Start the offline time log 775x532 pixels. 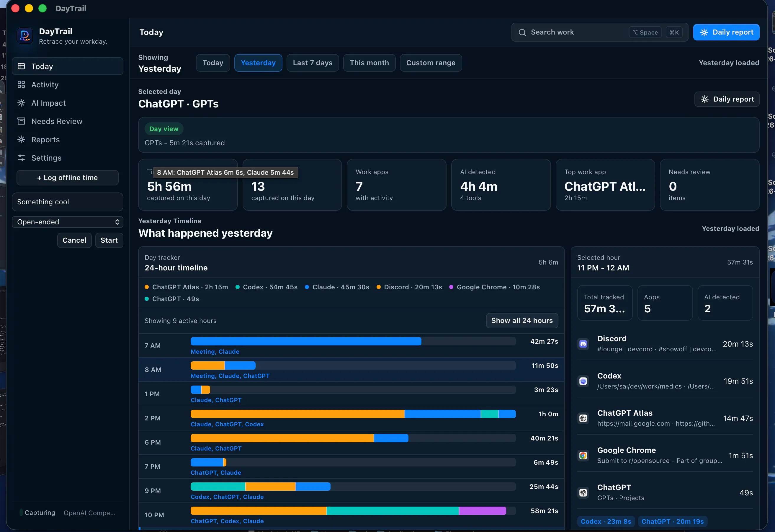click(x=109, y=241)
